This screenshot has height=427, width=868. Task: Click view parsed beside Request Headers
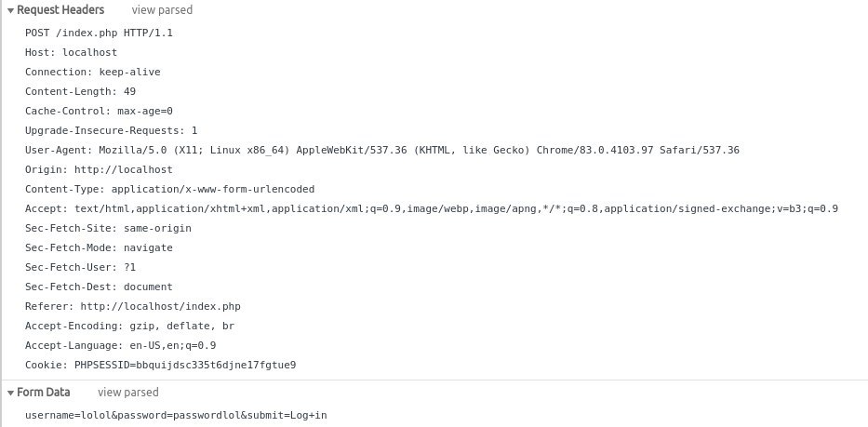pyautogui.click(x=162, y=10)
